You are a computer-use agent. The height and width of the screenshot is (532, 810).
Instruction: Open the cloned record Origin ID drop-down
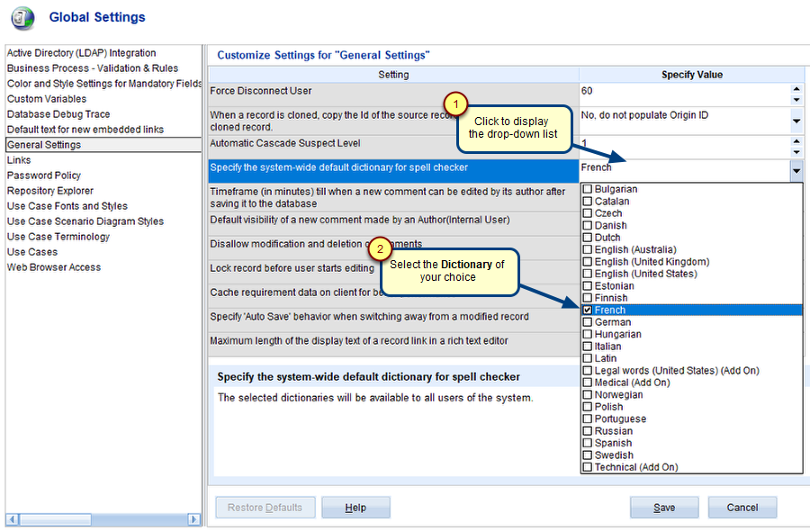796,122
